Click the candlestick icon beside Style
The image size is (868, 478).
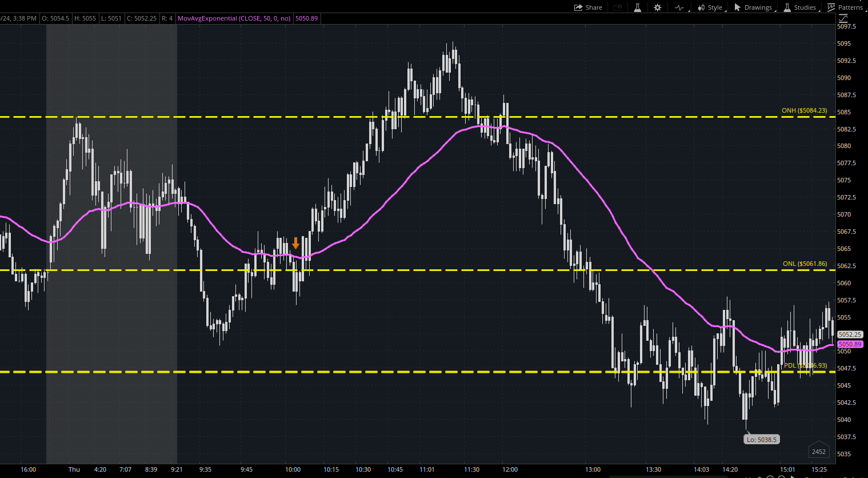point(701,7)
